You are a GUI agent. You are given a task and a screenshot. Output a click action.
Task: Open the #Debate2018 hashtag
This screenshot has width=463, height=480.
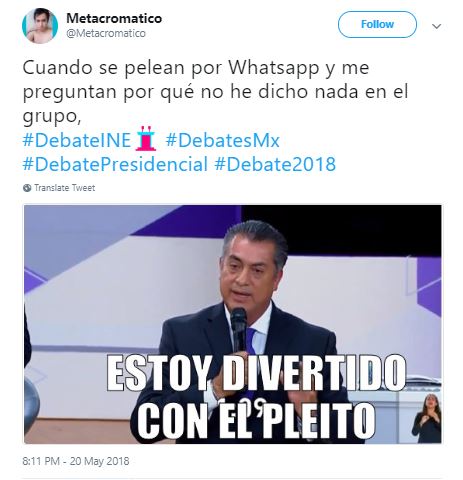(275, 164)
